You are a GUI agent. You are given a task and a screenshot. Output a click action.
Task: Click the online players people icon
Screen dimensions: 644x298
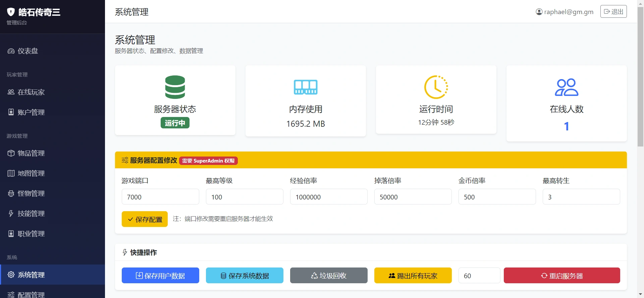pos(566,87)
